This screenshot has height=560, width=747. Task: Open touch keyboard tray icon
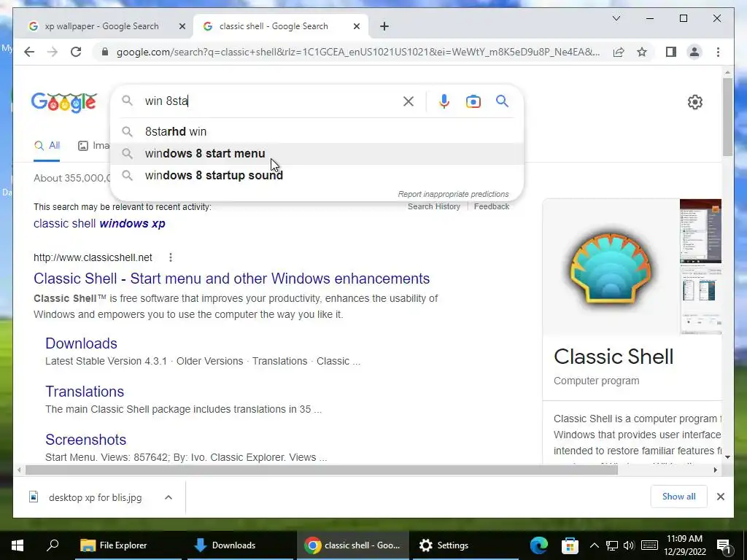pos(649,545)
